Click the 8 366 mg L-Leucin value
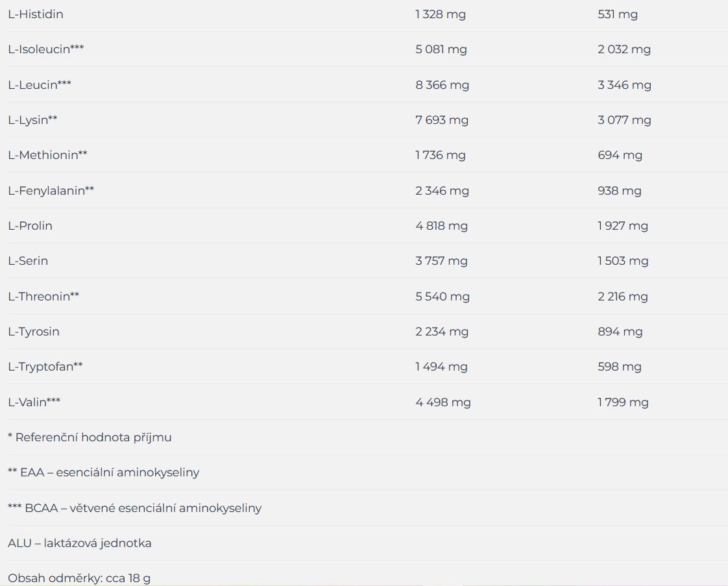728x586 pixels. coord(442,85)
